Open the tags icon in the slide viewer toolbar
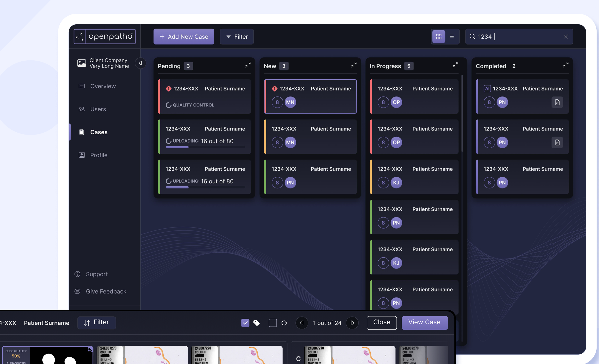Viewport: 599px width, 364px height. (x=257, y=323)
